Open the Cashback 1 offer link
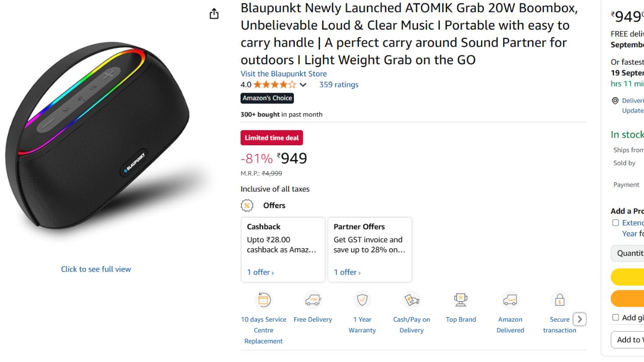This screenshot has width=644, height=362. (261, 272)
